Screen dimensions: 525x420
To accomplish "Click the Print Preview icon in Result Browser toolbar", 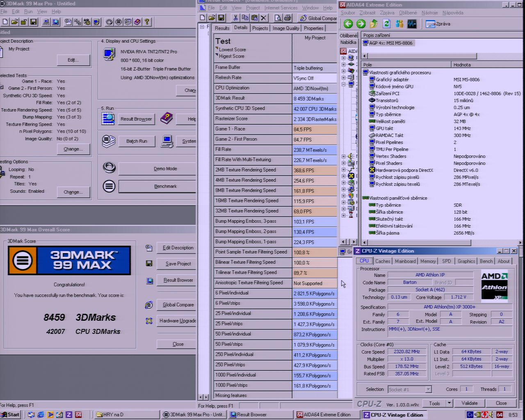I will coord(278,18).
